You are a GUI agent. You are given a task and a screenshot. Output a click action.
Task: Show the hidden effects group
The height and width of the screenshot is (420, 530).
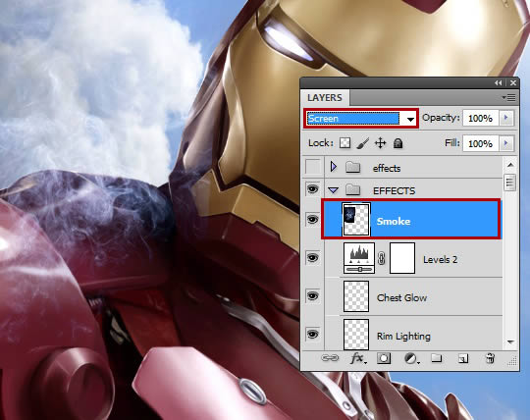312,167
